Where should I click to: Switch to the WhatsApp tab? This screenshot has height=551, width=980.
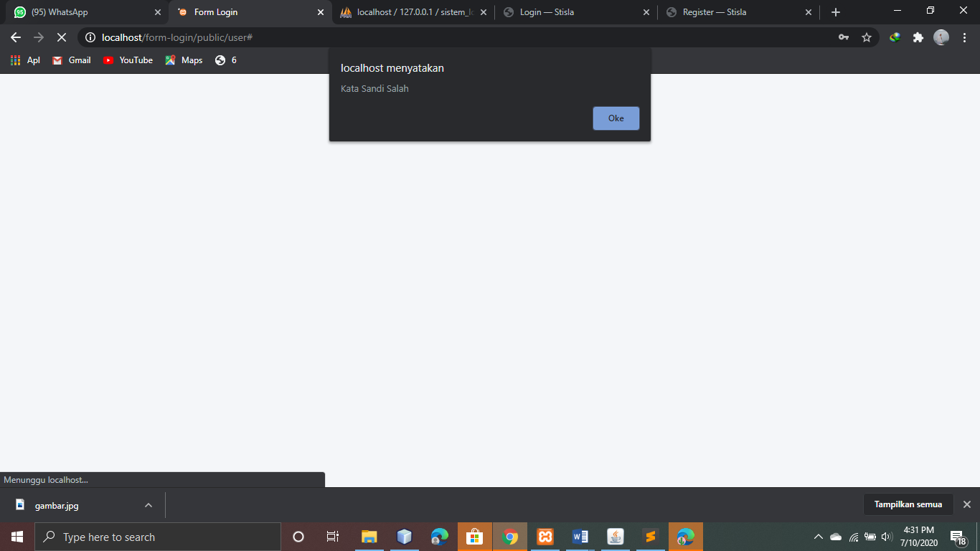[x=86, y=12]
